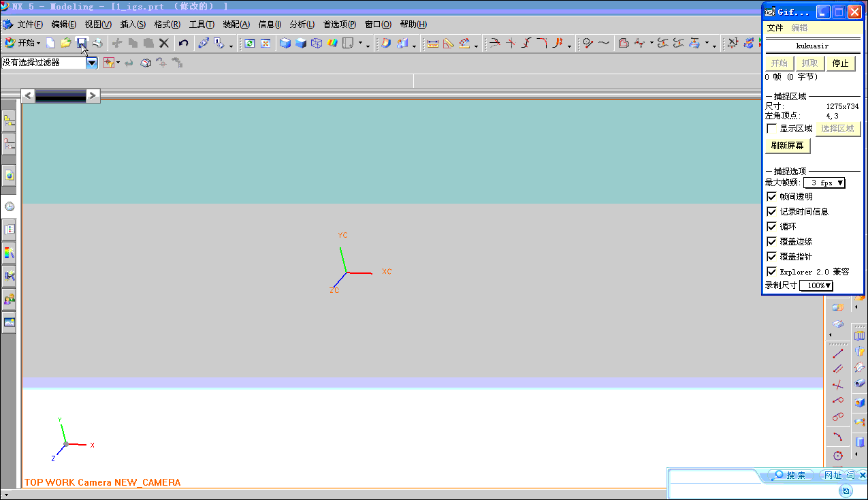This screenshot has height=500, width=868.
Task: Open the 3 fps max frame rate dropdown
Action: 824,183
